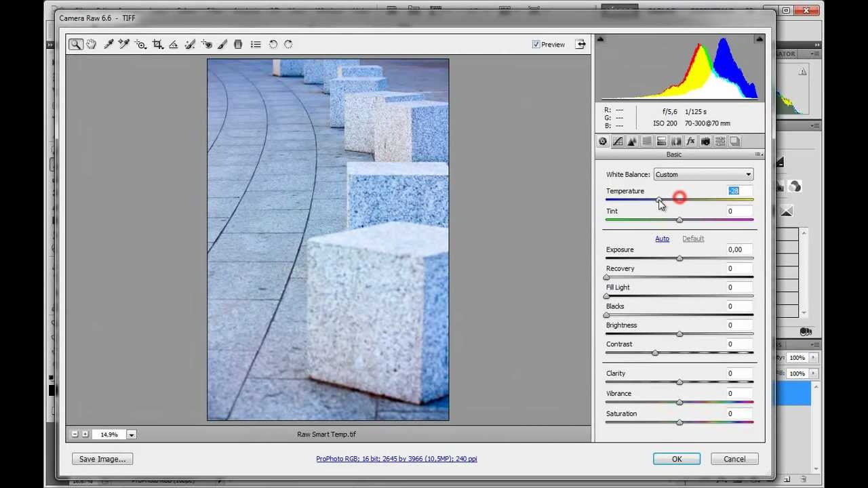Image resolution: width=868 pixels, height=488 pixels.
Task: Open the Camera Calibration panel tab
Action: tap(705, 141)
